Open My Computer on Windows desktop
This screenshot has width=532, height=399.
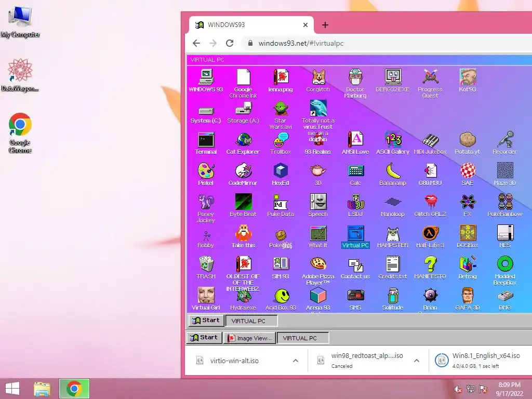(20, 22)
